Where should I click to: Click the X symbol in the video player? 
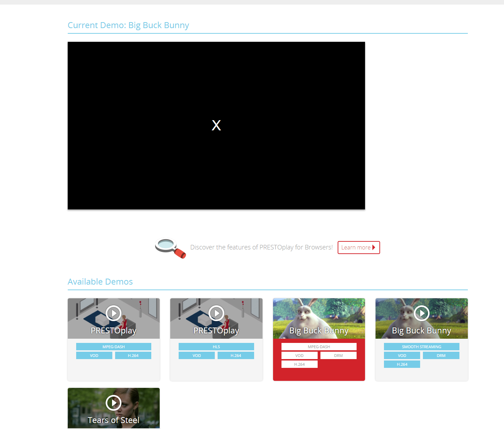216,125
